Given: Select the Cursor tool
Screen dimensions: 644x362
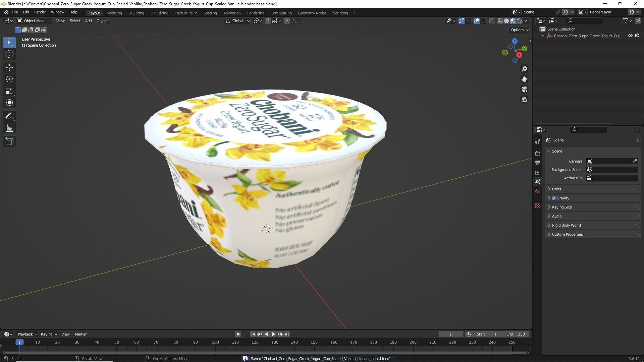Looking at the screenshot, I should (x=9, y=54).
